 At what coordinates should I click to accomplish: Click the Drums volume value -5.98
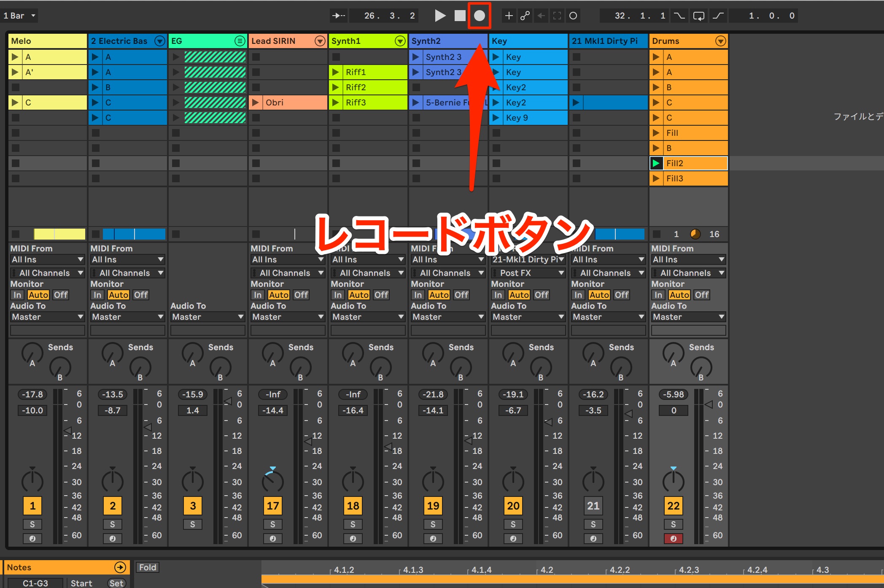(x=674, y=394)
